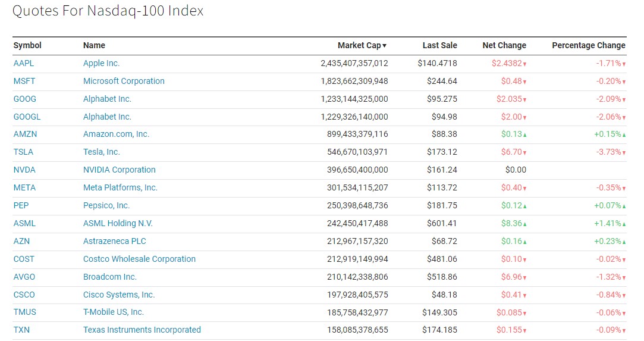Click the Percentage Change column header
The width and height of the screenshot is (644, 341).
pyautogui.click(x=588, y=45)
